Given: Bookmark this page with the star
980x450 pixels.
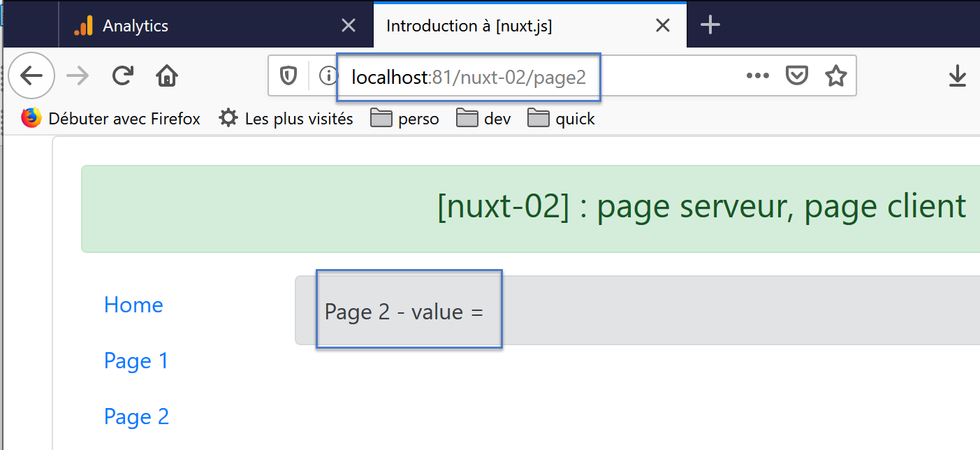Looking at the screenshot, I should point(835,75).
